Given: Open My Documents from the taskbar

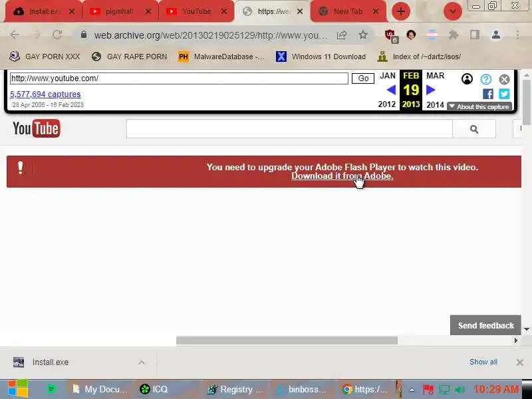Looking at the screenshot, I should (100, 389).
